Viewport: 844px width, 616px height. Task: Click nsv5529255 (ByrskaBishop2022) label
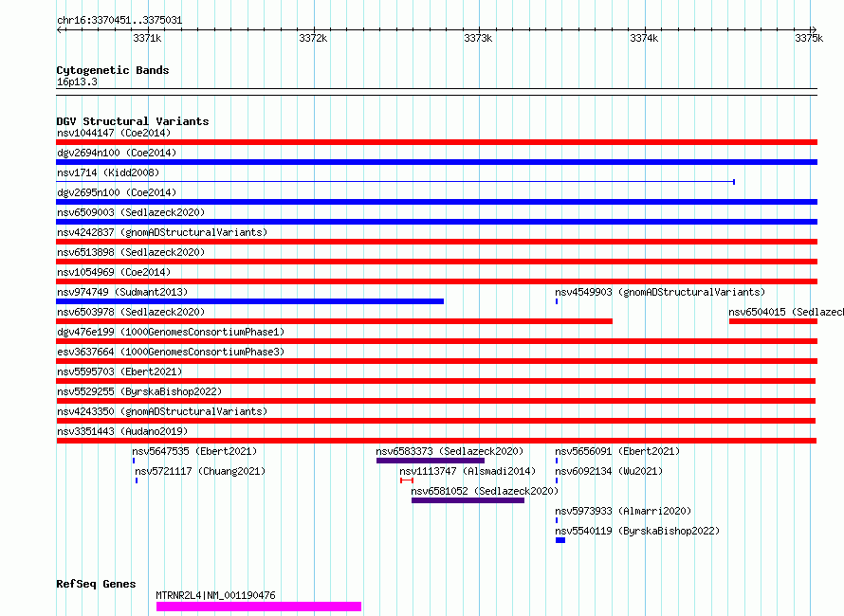pos(139,391)
